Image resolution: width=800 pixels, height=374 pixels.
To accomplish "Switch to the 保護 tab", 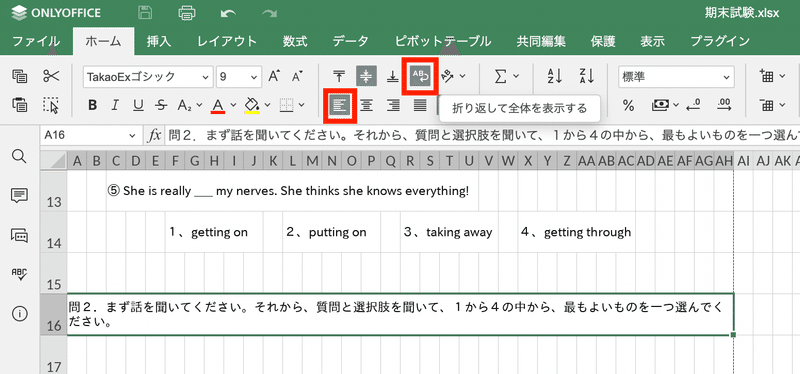I will point(603,41).
